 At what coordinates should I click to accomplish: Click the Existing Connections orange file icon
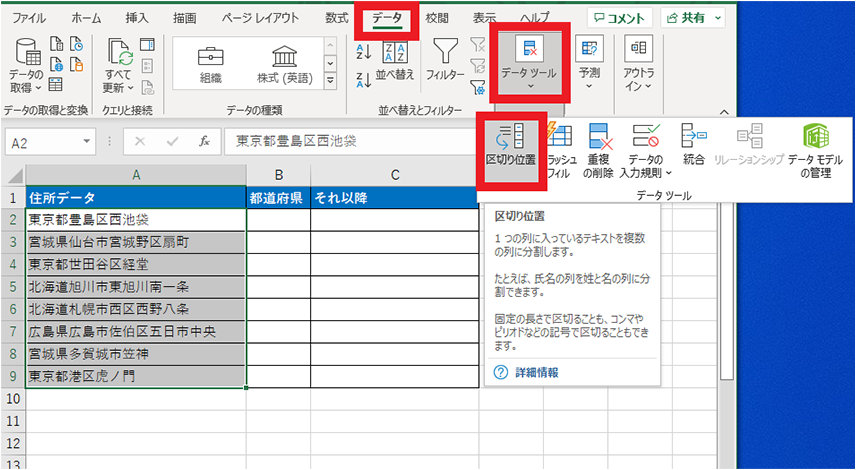77,65
